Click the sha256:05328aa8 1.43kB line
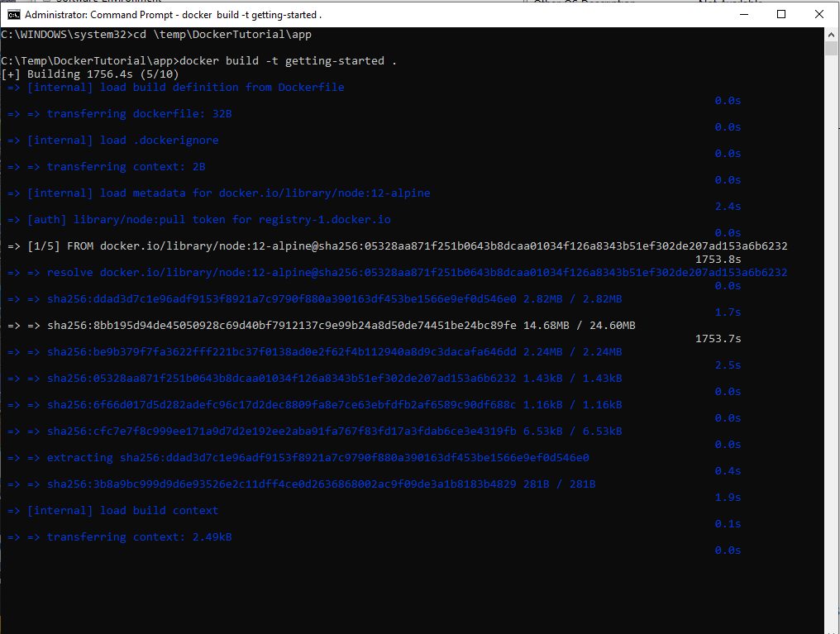This screenshot has width=840, height=634. [x=314, y=379]
